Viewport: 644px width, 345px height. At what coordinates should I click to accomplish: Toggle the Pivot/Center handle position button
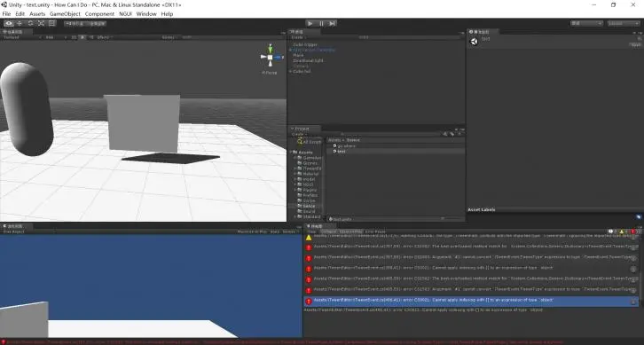[75, 23]
